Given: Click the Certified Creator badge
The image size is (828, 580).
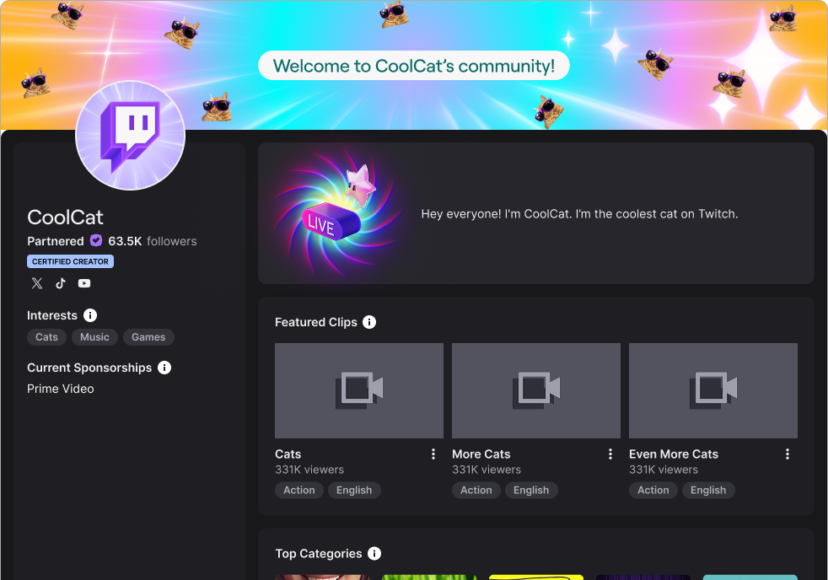Looking at the screenshot, I should [70, 261].
